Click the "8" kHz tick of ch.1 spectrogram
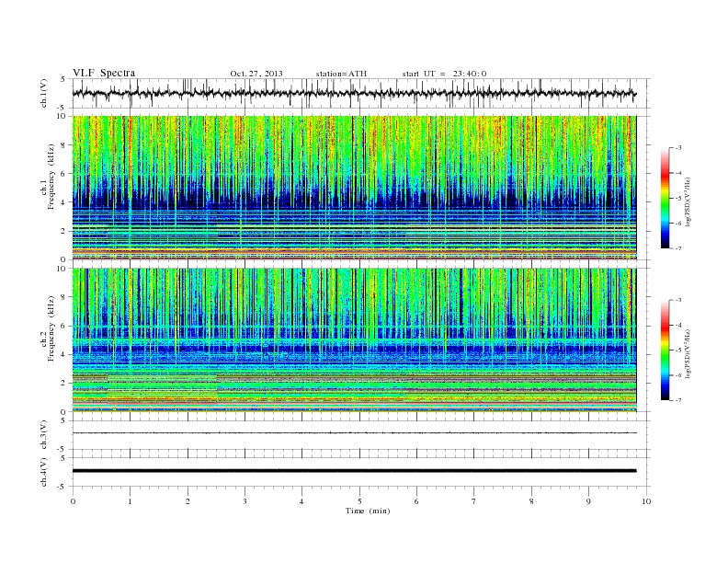Image resolution: width=728 pixels, height=563 pixels. point(64,145)
